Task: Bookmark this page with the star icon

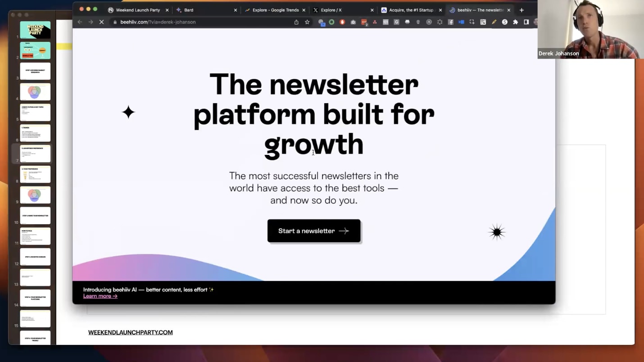Action: [307, 22]
